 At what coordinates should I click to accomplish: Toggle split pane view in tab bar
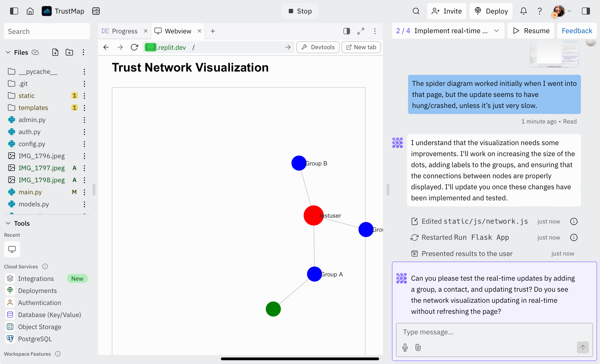(x=347, y=31)
